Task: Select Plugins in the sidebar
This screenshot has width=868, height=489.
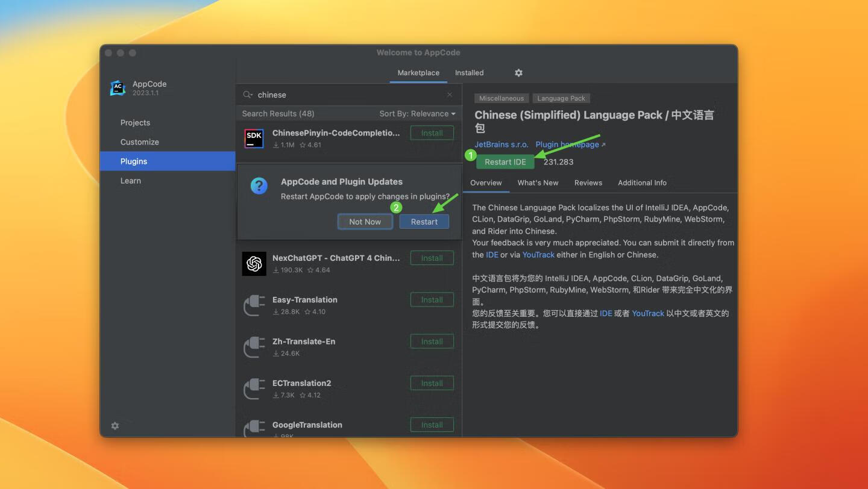Action: [168, 161]
